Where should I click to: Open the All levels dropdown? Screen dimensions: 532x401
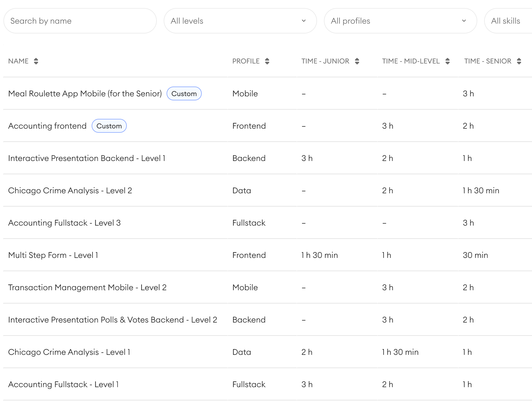240,21
